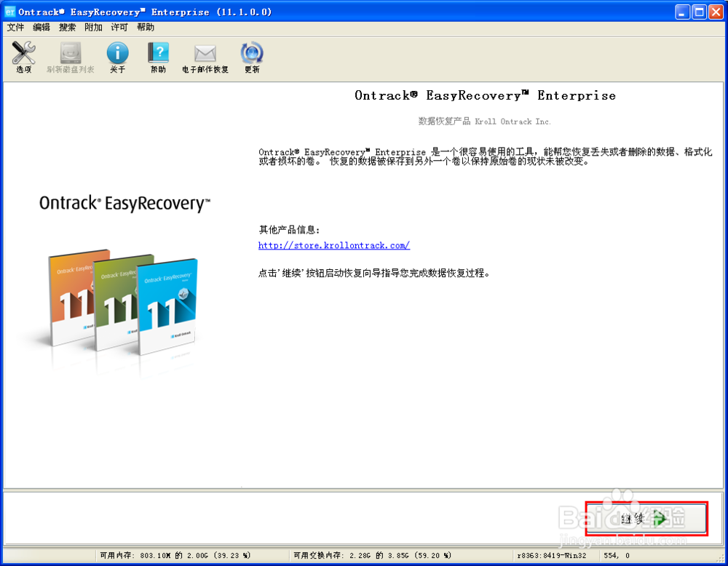Open the 编辑 menu
Image resolution: width=728 pixels, height=566 pixels.
pos(41,28)
